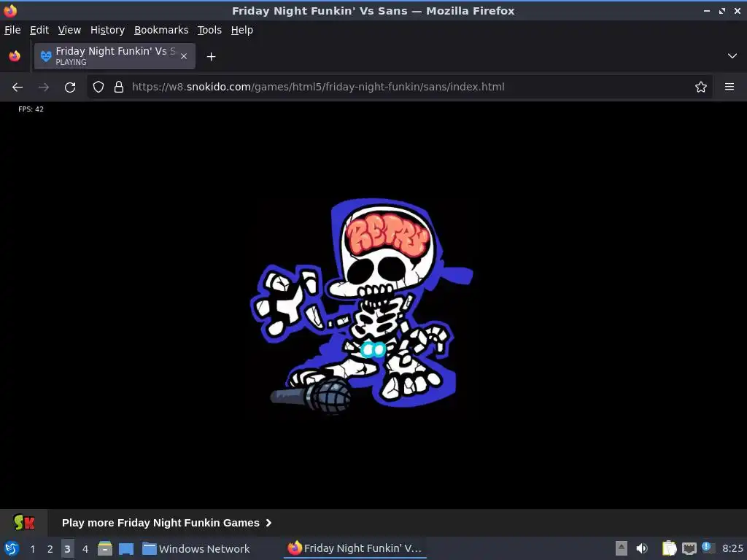747x560 pixels.
Task: Click the Retry skeleton in game
Action: click(x=362, y=306)
